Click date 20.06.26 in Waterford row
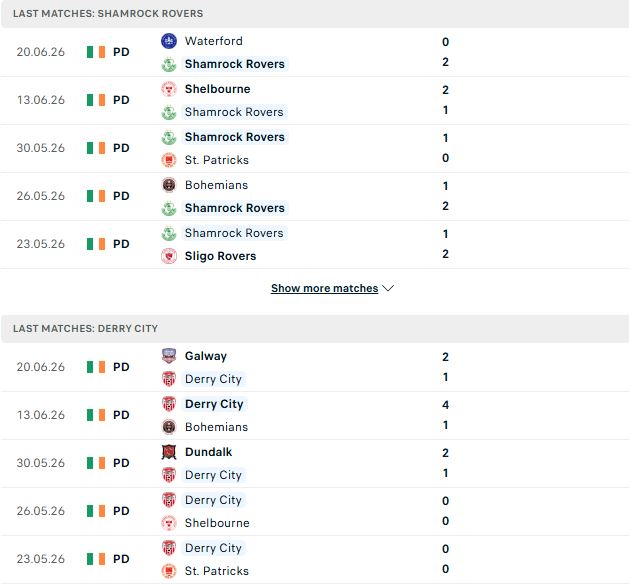Screen dimensions: 629x584 [x=41, y=52]
